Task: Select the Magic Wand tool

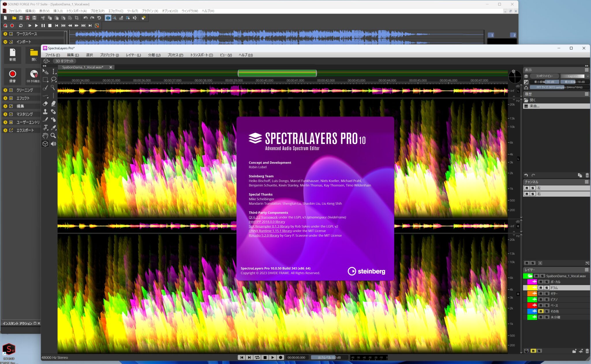Action: coord(54,88)
